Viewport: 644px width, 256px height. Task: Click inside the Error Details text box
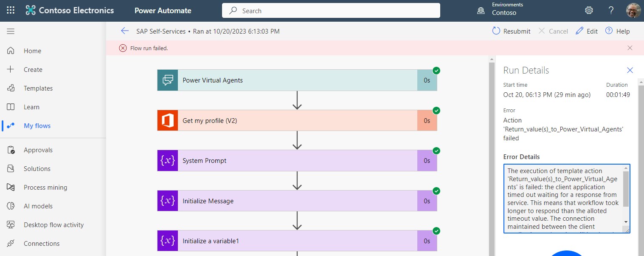(567, 199)
